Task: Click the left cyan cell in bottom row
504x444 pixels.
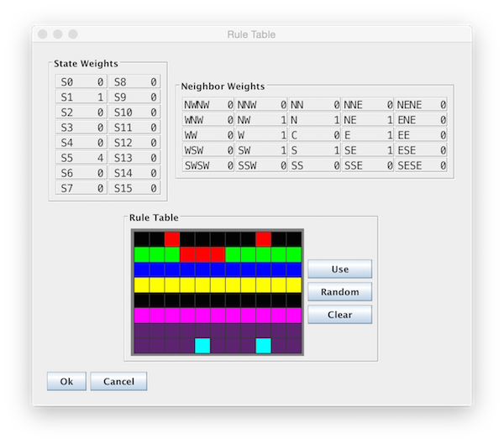Action: 202,346
